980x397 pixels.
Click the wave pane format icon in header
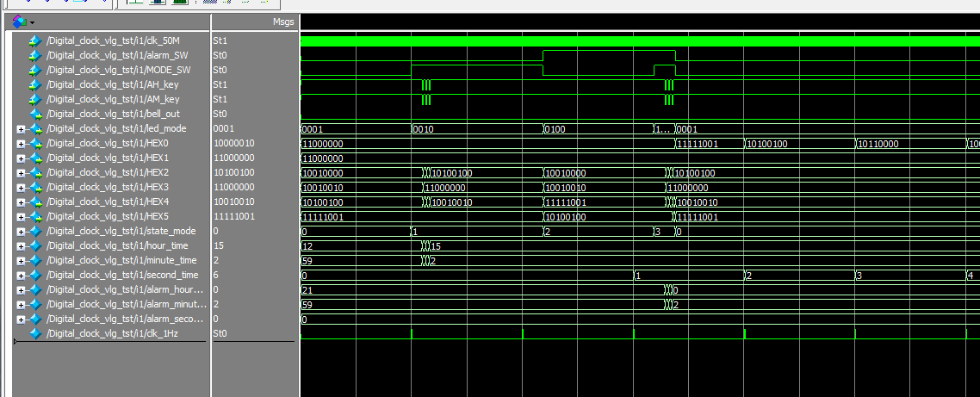(x=19, y=22)
